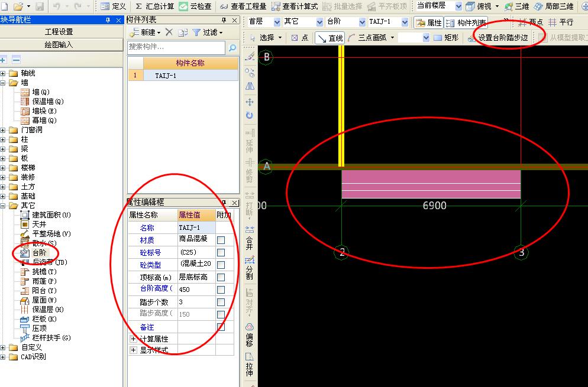Click the 构件列表 toolbar button
588x387 pixels.
coord(466,22)
